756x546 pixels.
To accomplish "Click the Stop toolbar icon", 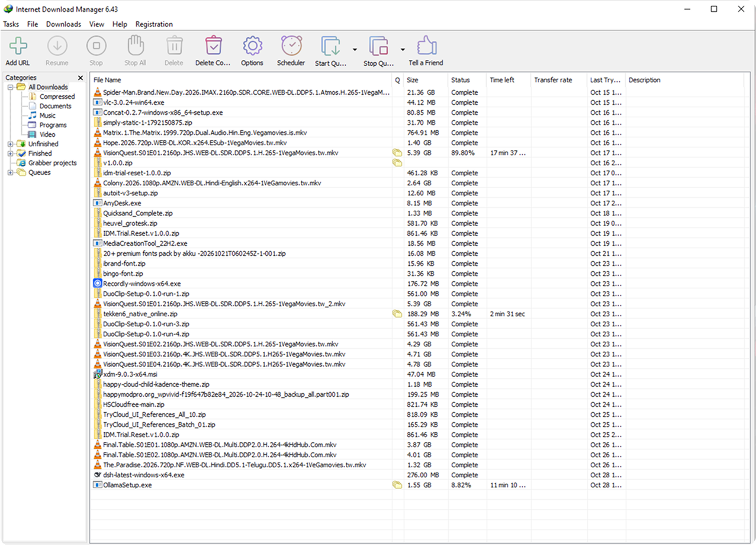I will (96, 46).
